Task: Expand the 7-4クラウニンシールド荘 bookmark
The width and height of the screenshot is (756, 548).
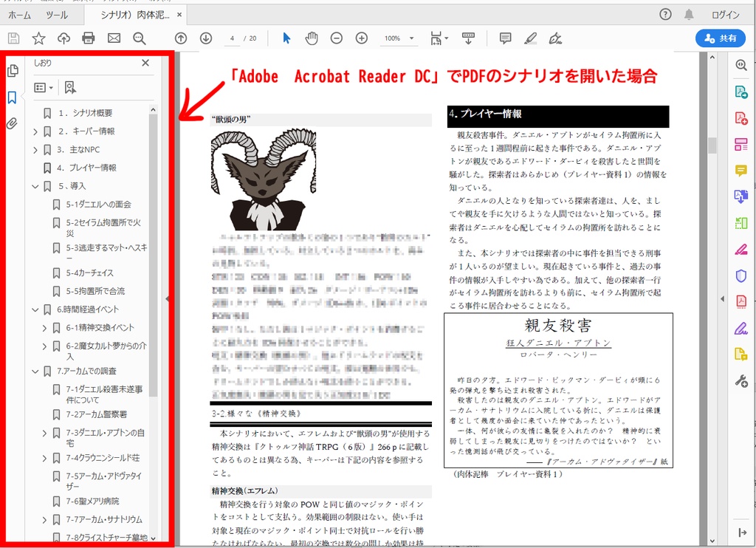Action: [x=44, y=459]
